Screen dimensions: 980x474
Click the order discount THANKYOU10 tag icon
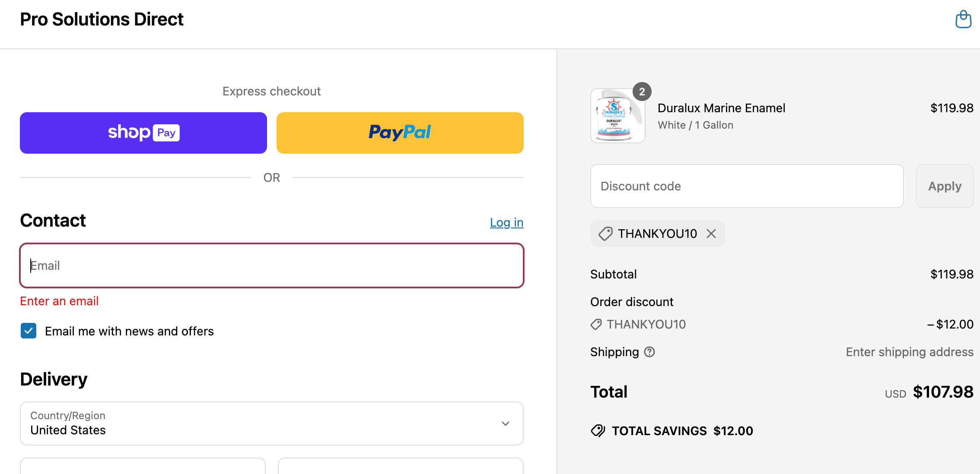596,324
